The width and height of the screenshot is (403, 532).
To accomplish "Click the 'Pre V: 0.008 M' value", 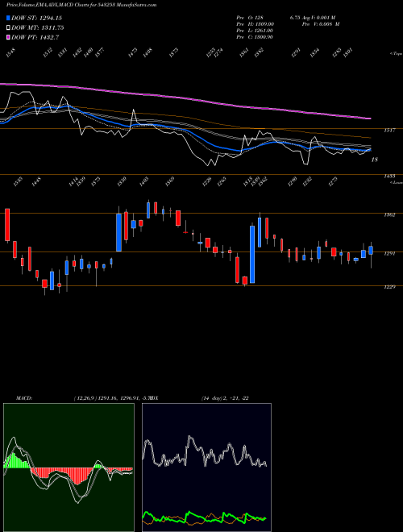I will tap(321, 24).
